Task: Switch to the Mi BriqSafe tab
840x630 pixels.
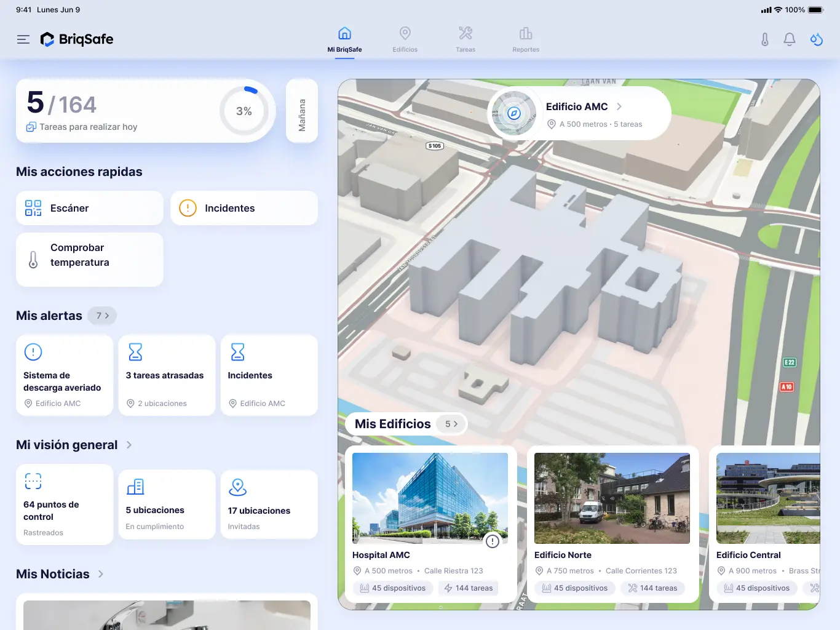Action: coord(344,40)
